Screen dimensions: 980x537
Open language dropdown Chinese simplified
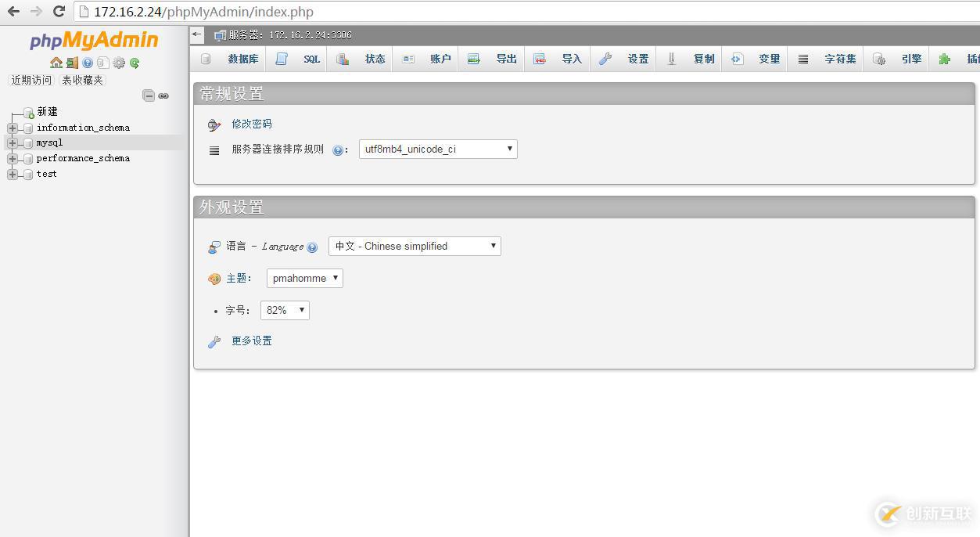click(415, 246)
